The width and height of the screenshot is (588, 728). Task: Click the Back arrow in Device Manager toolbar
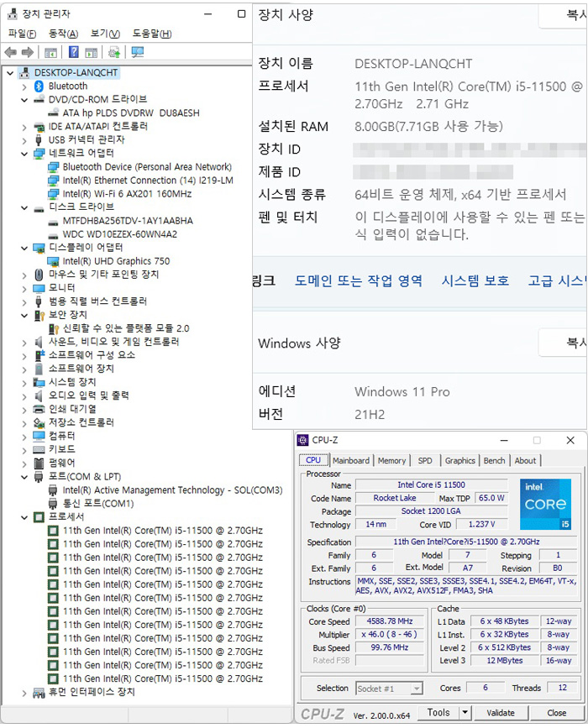(10, 52)
